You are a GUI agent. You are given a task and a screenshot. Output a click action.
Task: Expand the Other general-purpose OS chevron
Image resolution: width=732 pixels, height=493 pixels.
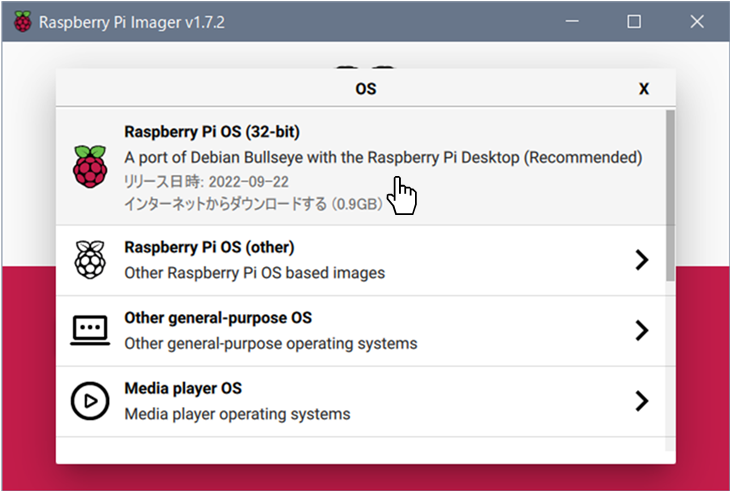tap(642, 330)
